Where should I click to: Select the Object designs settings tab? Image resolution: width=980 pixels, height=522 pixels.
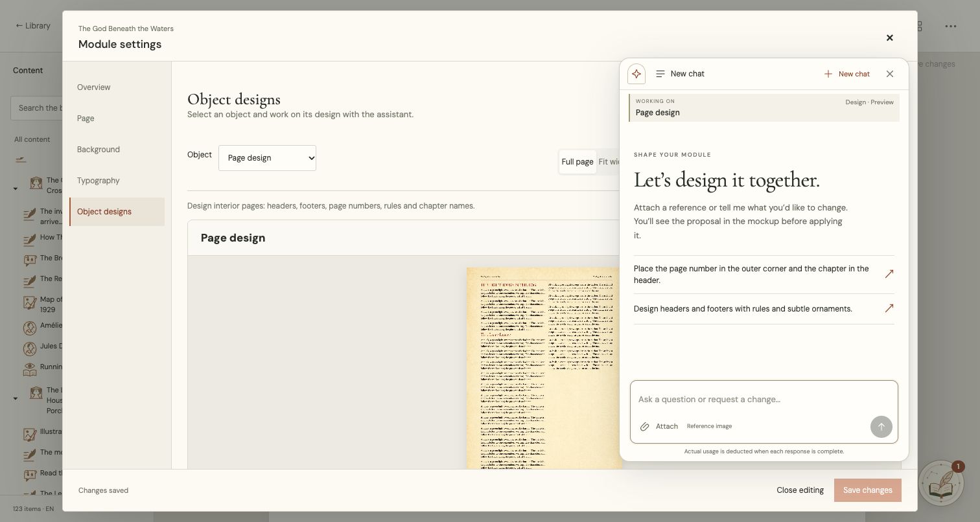(117, 212)
